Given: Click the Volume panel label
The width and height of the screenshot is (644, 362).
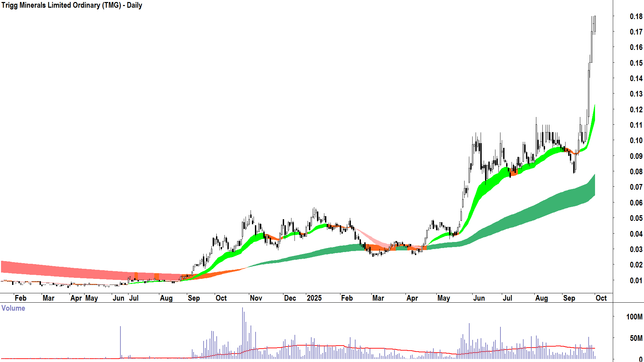Looking at the screenshot, I should 13,308.
